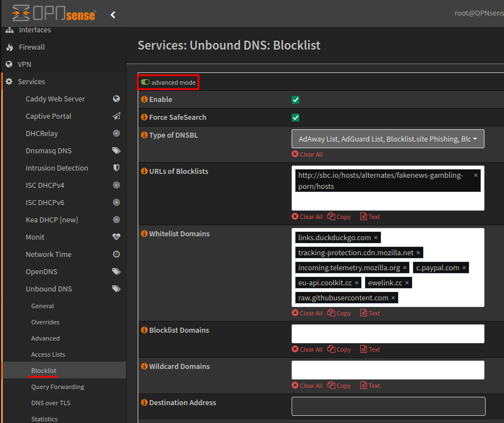Click Text under Wildcard Domains

[370, 386]
